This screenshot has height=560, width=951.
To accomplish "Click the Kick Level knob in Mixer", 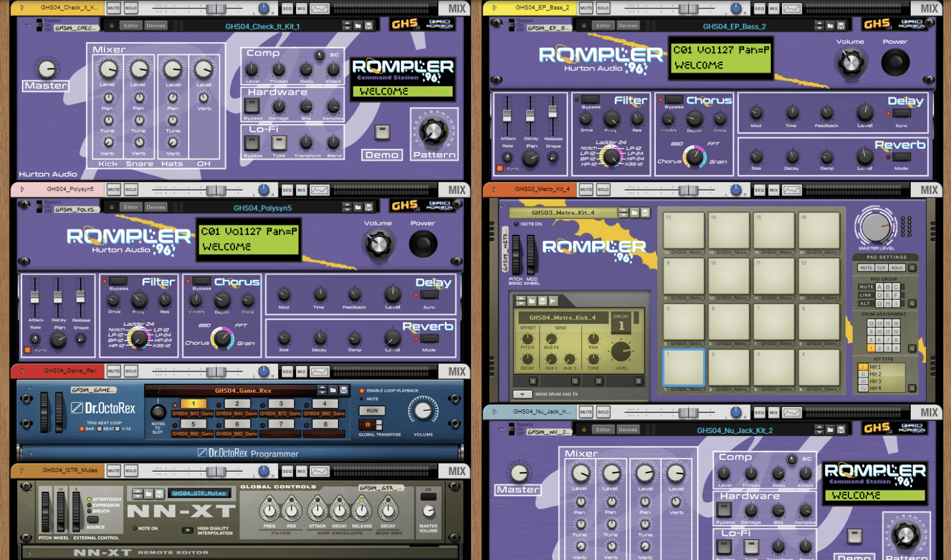I will [x=108, y=70].
